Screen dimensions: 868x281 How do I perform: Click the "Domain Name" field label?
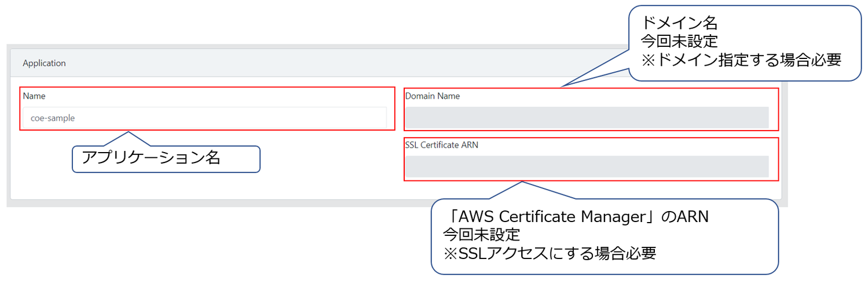pos(432,96)
